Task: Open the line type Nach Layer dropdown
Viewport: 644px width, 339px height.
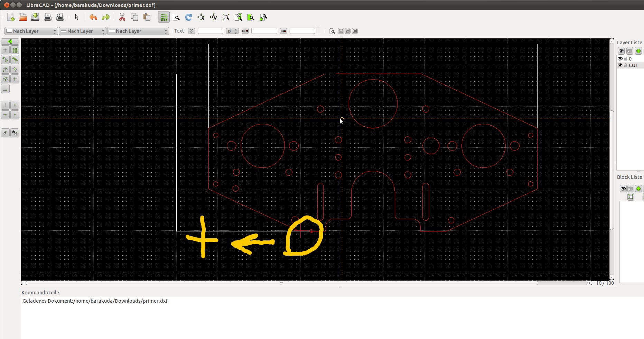Action: (x=138, y=31)
